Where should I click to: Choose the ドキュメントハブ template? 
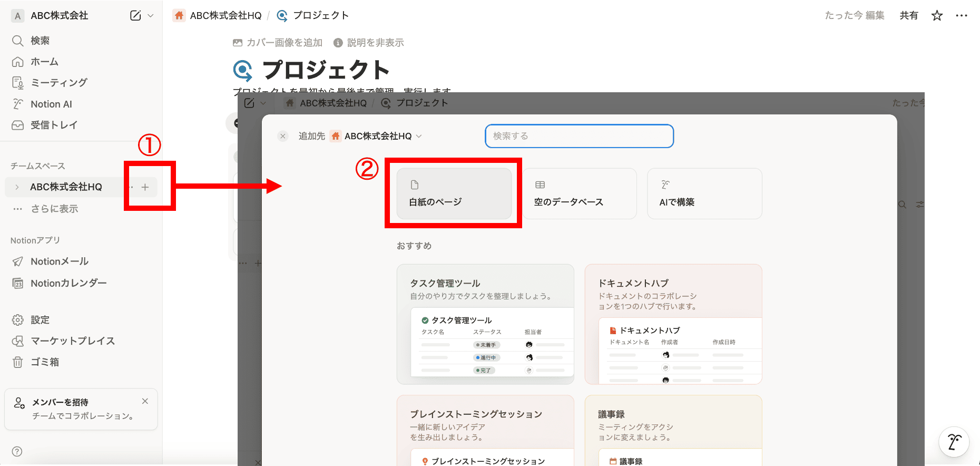(x=673, y=324)
